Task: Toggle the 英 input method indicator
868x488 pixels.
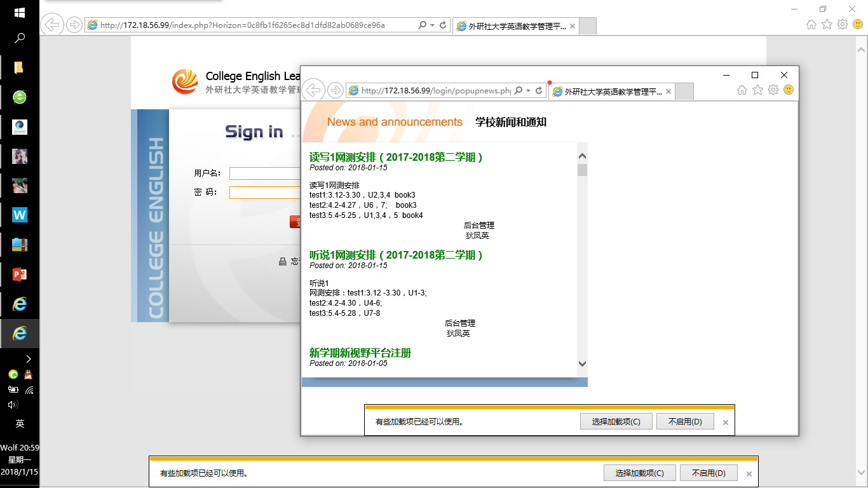Action: 20,424
